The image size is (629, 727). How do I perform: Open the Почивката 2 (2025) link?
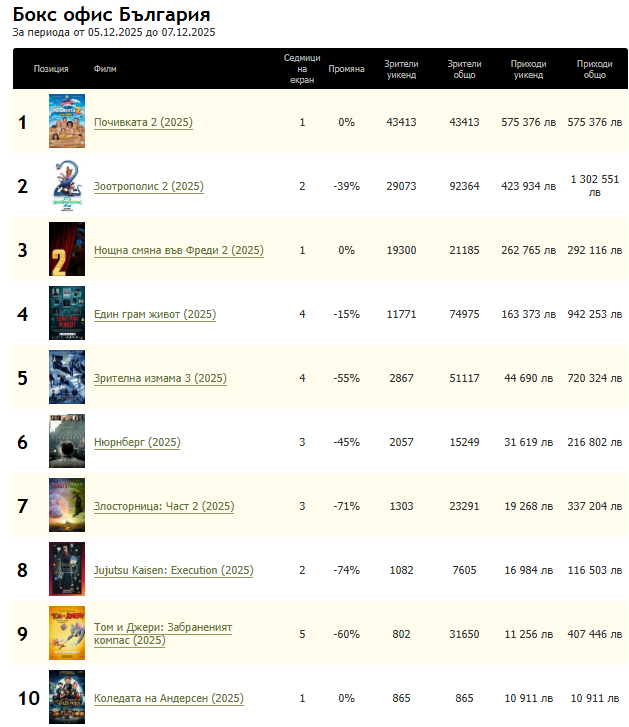pos(143,122)
